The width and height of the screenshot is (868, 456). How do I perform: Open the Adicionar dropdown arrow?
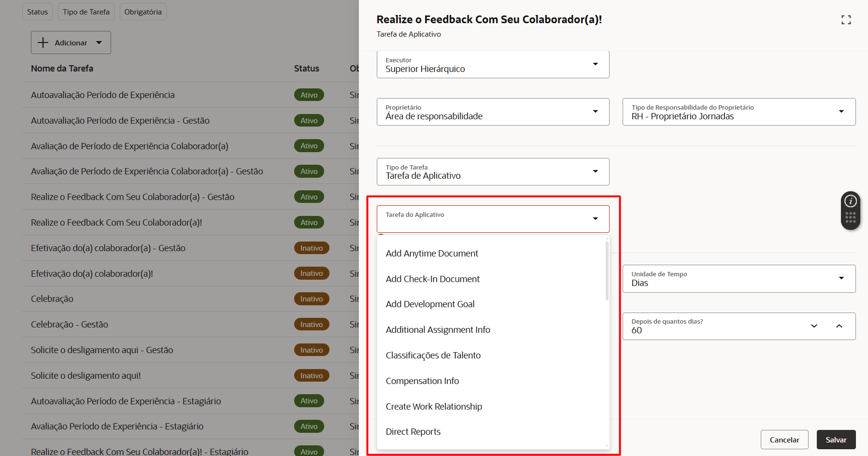(99, 43)
